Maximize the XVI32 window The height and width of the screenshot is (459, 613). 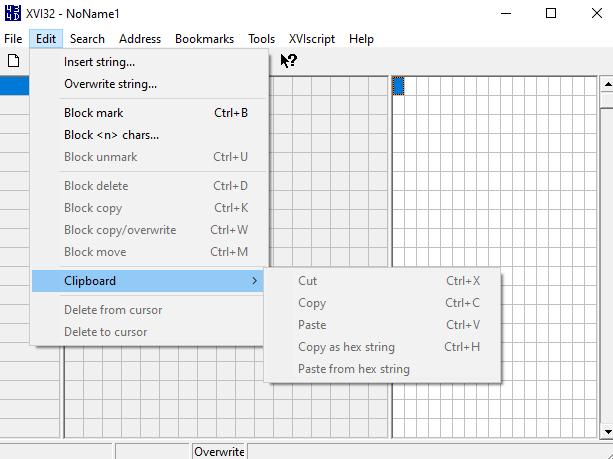click(551, 14)
